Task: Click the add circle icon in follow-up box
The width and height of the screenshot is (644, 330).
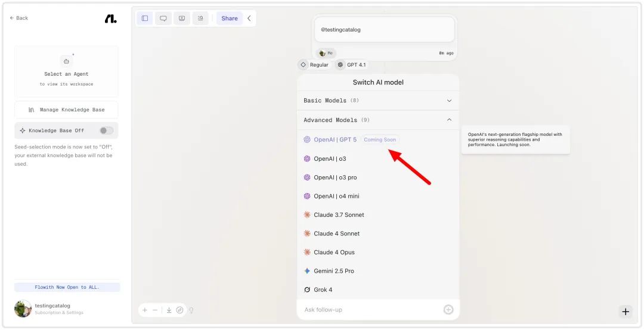Action: pos(448,310)
